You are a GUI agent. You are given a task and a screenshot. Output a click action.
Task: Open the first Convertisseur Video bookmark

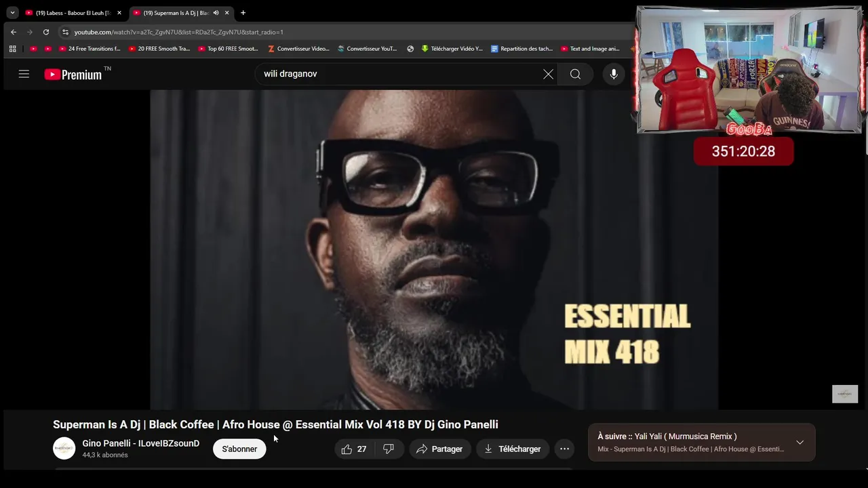[299, 49]
